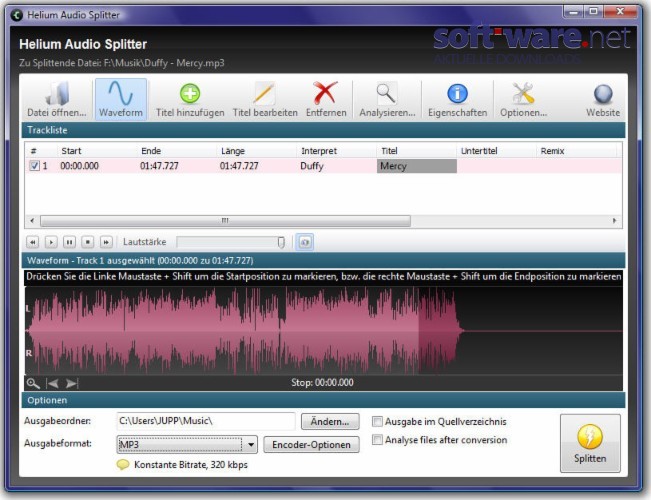The height and width of the screenshot is (500, 651).
Task: Click the waveform zoom magnifier icon
Action: 33,383
